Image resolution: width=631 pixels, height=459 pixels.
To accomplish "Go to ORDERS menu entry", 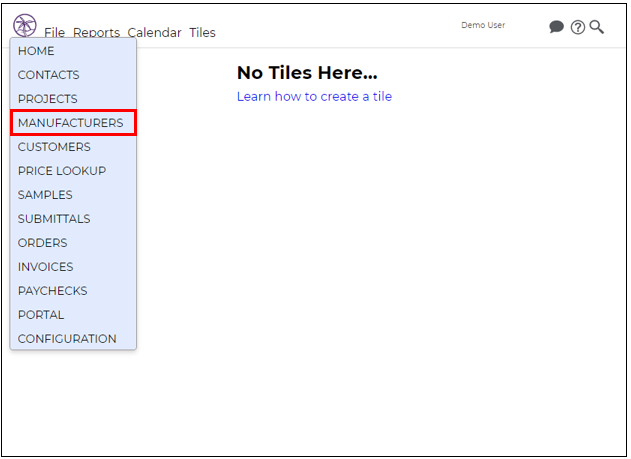I will (x=73, y=243).
